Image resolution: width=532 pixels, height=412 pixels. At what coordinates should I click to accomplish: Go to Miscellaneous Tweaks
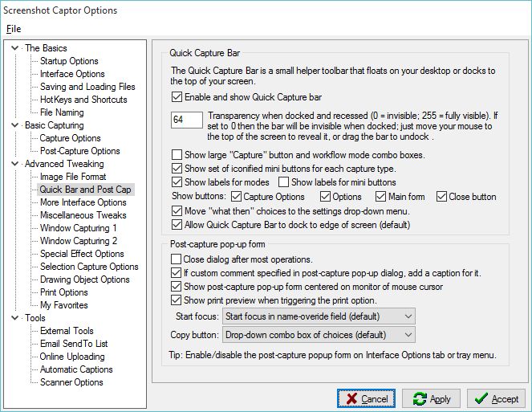(x=83, y=215)
